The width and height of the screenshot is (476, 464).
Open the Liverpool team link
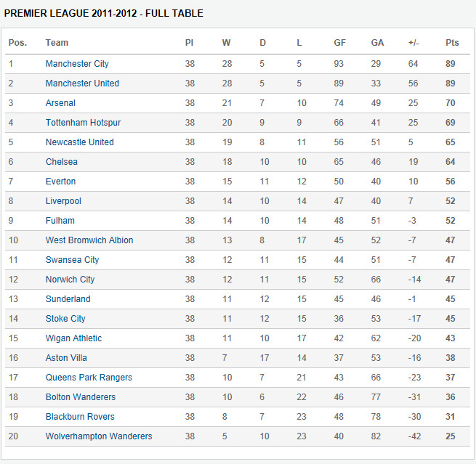(x=63, y=201)
